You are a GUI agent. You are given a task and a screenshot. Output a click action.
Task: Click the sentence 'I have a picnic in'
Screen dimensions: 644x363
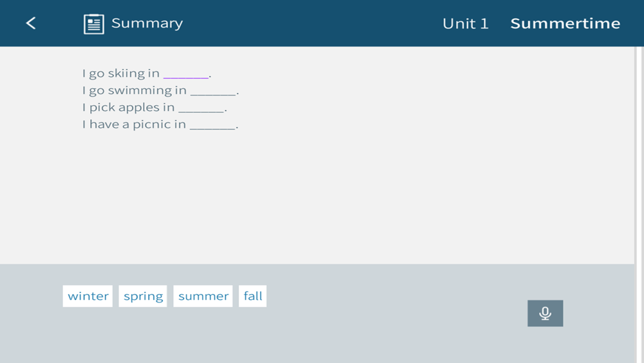[134, 124]
